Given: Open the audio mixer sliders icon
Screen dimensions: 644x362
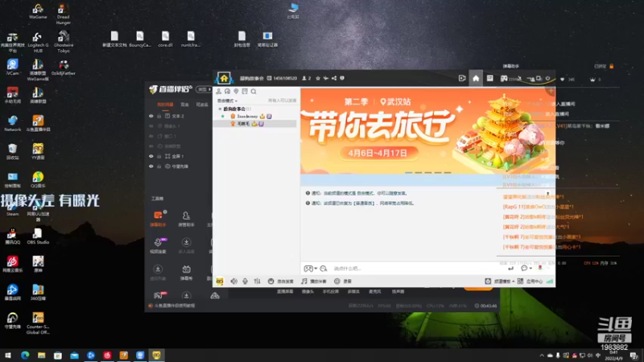Looking at the screenshot, I should coord(257,281).
